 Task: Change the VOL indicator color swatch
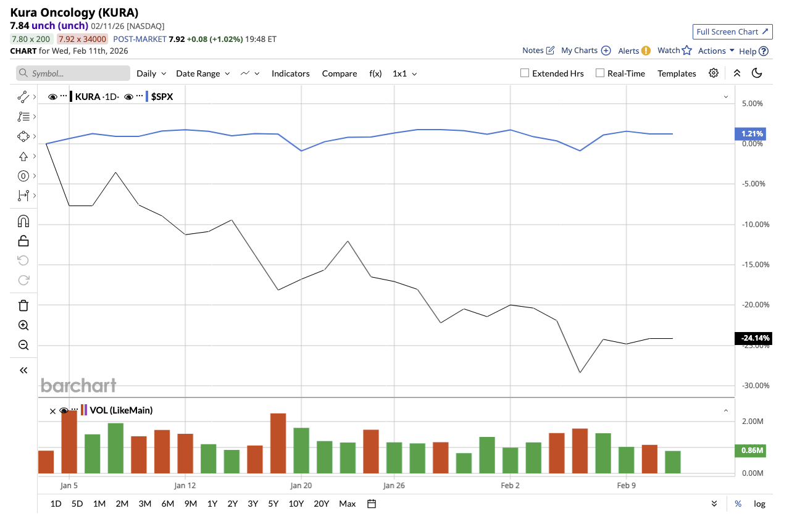84,410
